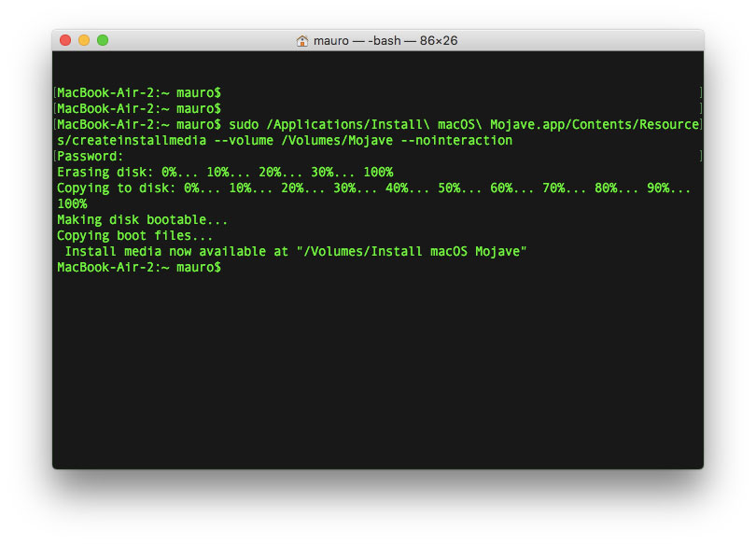Click the "Making disk bootable..." line
This screenshot has height=544, width=756.
[x=142, y=219]
